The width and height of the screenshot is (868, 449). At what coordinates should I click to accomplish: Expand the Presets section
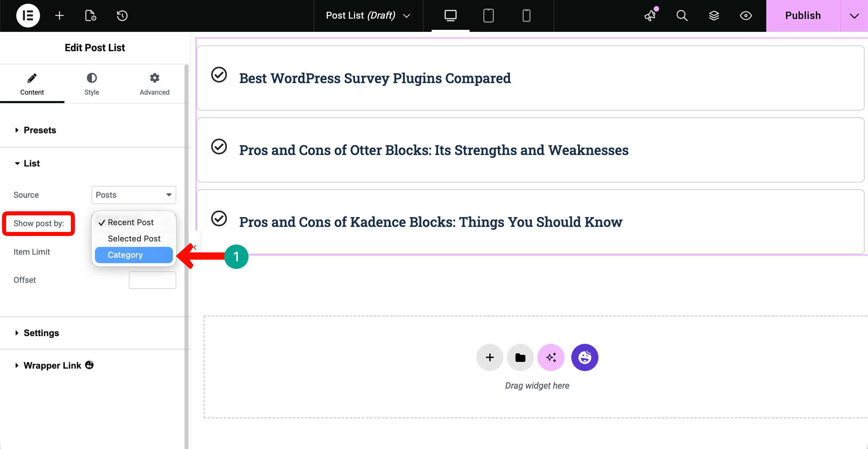(x=40, y=130)
